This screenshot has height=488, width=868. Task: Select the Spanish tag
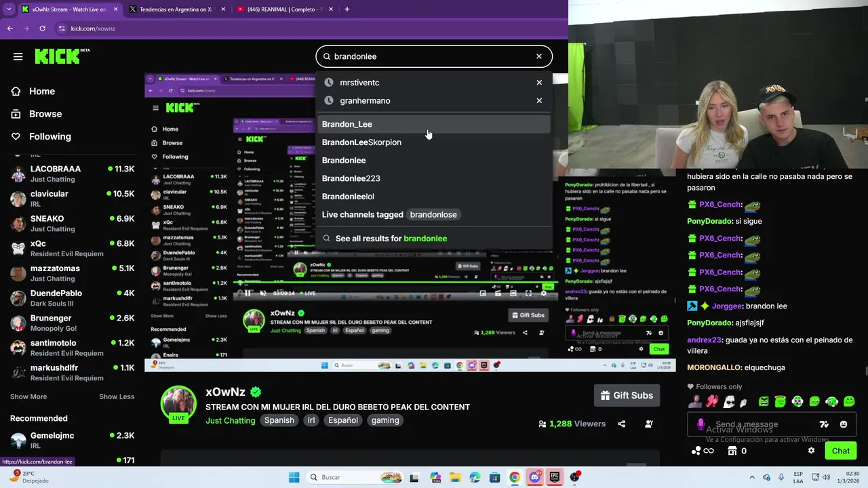pos(279,420)
